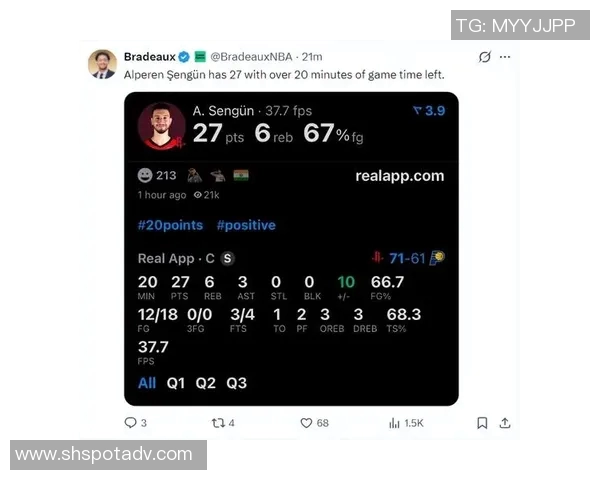600x480 pixels.
Task: Bookmark this tweet
Action: pos(482,423)
